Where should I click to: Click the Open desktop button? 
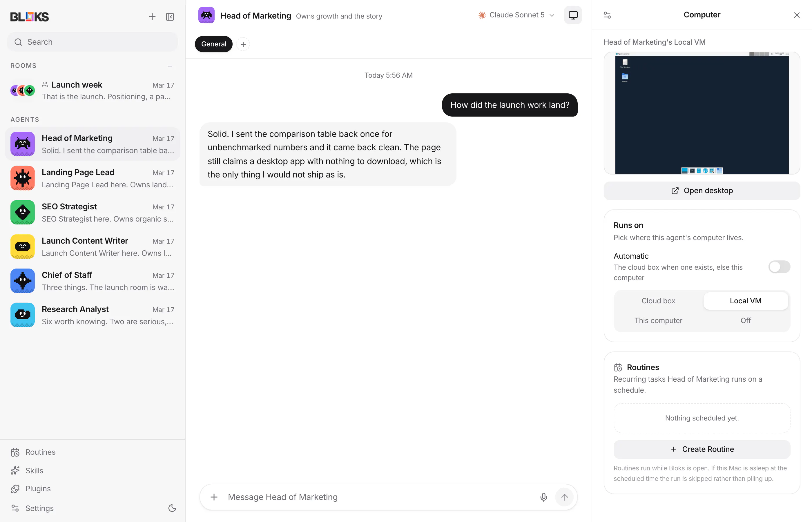click(702, 191)
